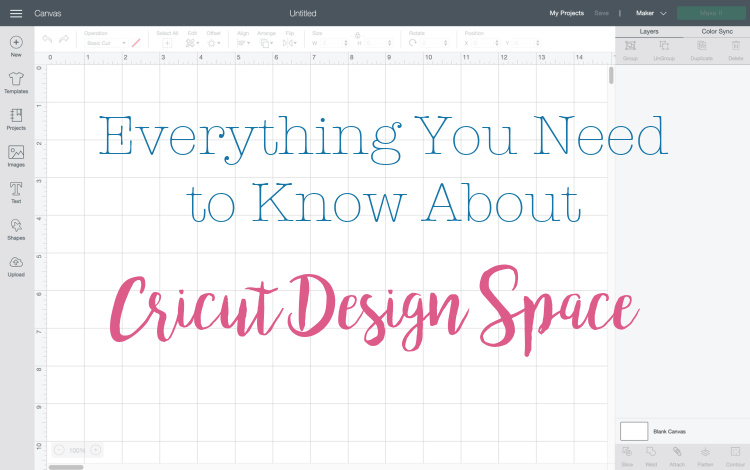Click the size lock aspect ratio icon
Viewport: 750px width, 470px height.
[357, 35]
